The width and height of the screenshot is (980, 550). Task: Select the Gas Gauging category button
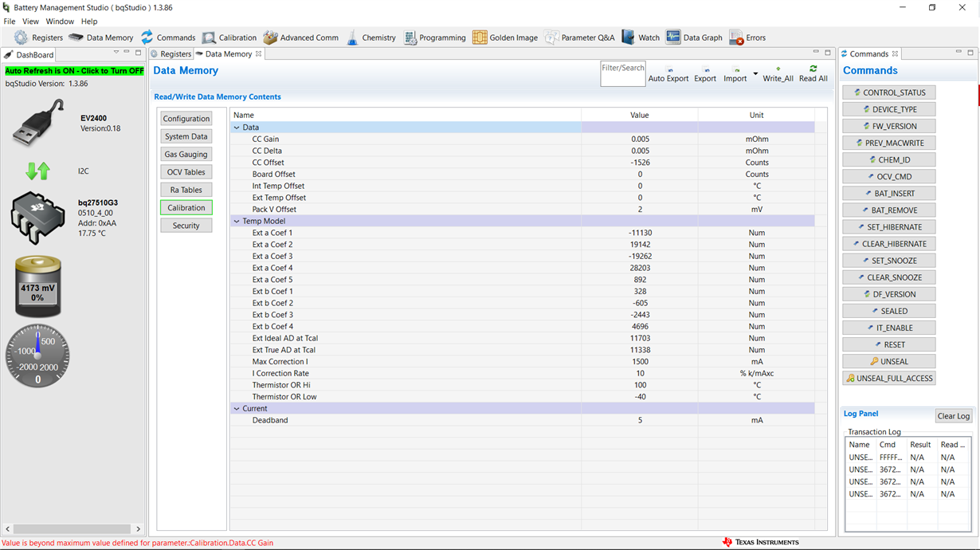(x=186, y=155)
